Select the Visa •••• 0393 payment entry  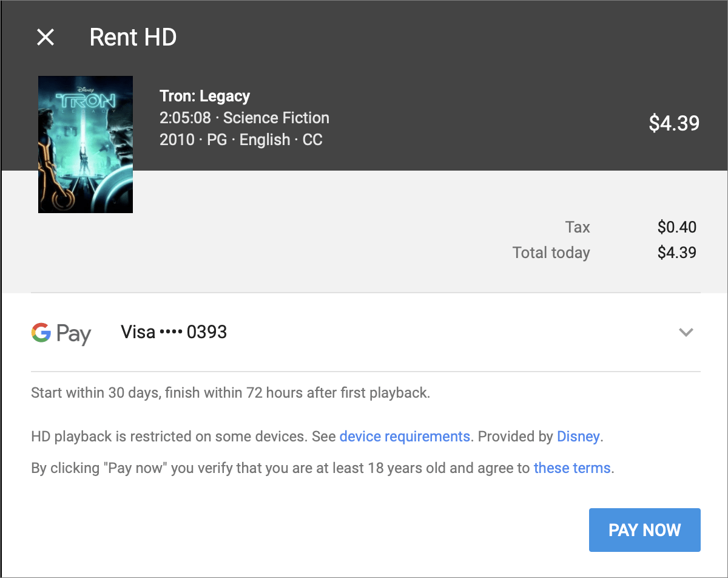coord(174,331)
